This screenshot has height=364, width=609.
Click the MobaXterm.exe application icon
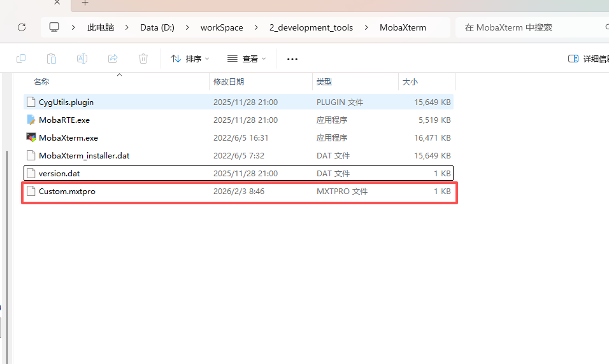(x=31, y=137)
